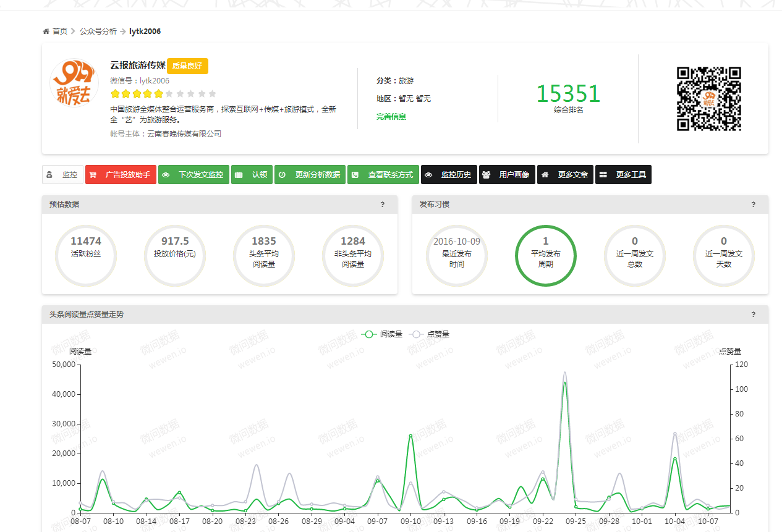Screen dimensions: 782x532
Task: Click the lytk2006 breadcrumb text
Action: click(145, 31)
